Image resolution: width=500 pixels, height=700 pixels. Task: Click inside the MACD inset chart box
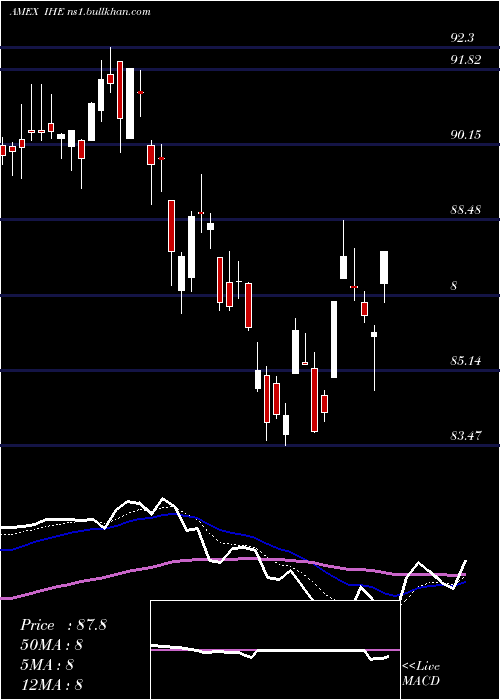coord(275,650)
